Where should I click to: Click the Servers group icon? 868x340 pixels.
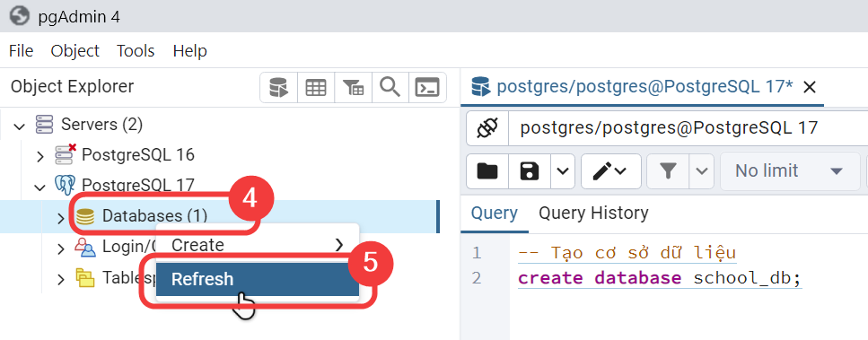click(44, 125)
